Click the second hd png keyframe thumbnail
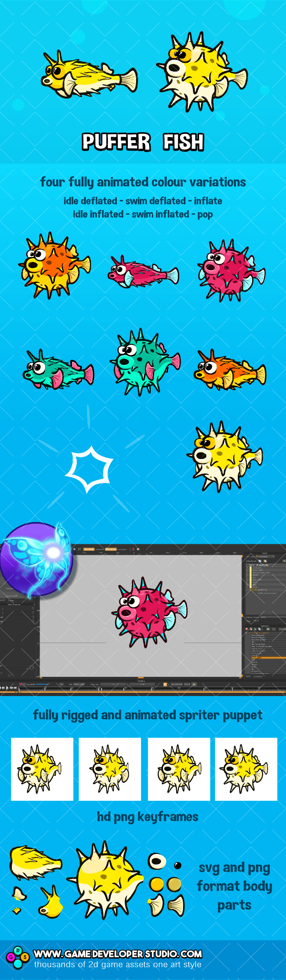Viewport: 286px width, 980px height. click(x=110, y=769)
